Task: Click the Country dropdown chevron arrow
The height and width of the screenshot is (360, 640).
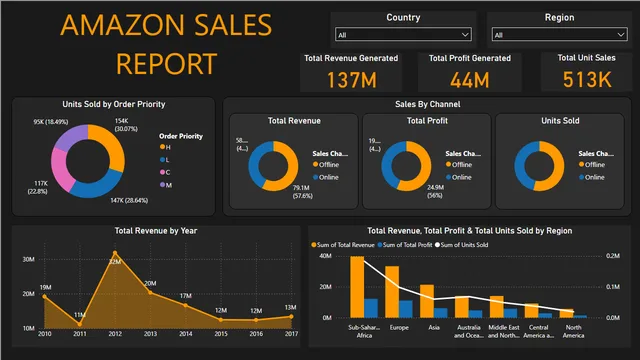Action: pyautogui.click(x=464, y=35)
